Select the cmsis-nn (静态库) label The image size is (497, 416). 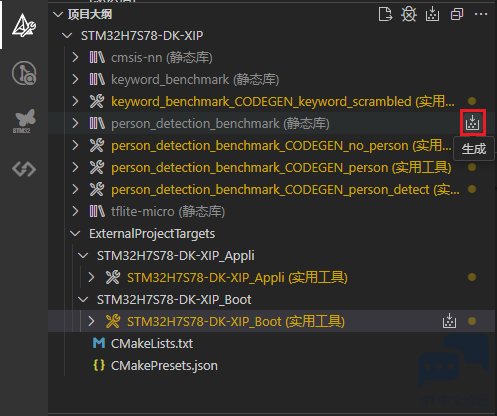(161, 57)
